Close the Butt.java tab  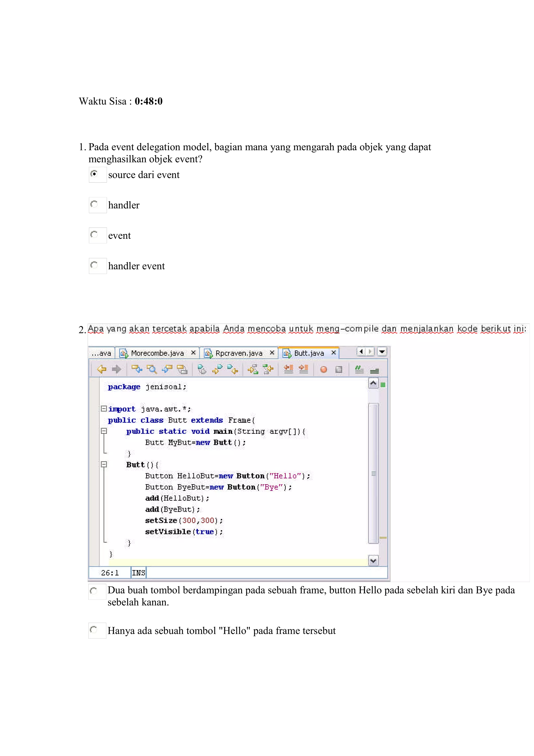coord(334,353)
